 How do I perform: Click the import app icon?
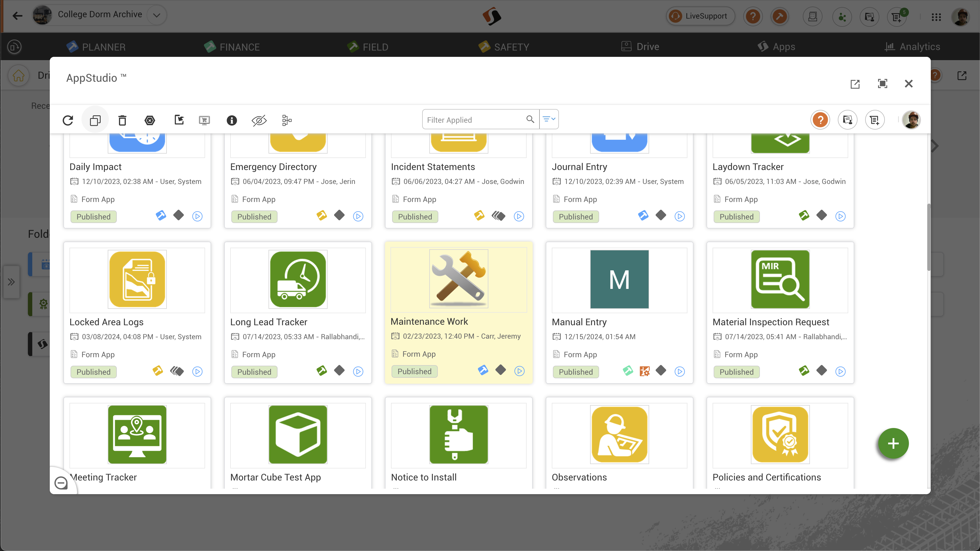(x=179, y=120)
